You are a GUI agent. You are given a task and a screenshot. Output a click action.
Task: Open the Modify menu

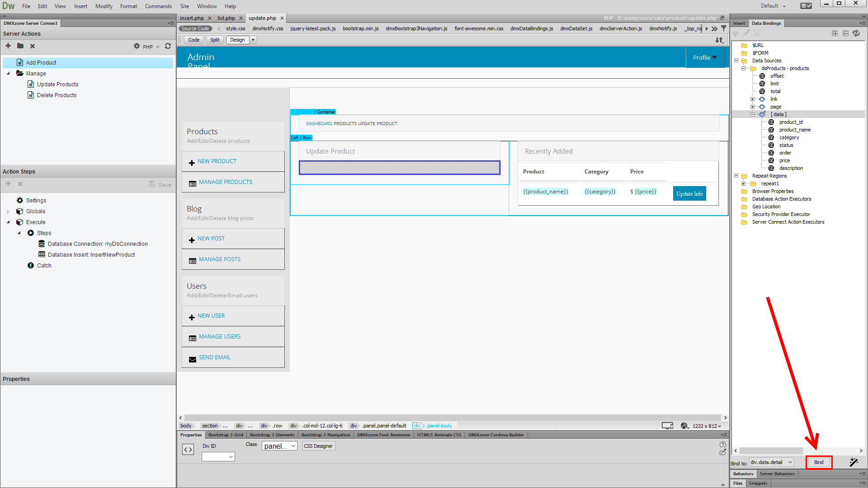pyautogui.click(x=104, y=6)
